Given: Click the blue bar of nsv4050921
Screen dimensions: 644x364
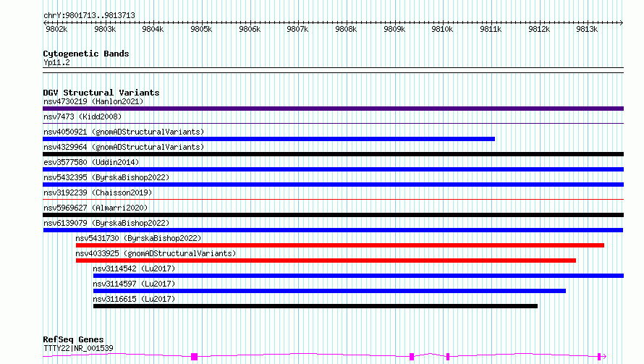Looking at the screenshot, I should (268, 139).
